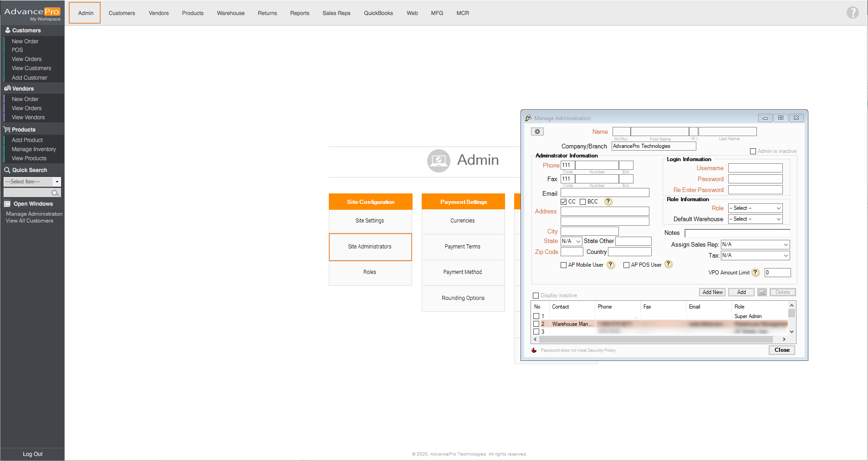The height and width of the screenshot is (461, 868).
Task: Click the card icon button next to Add
Action: [x=762, y=292]
